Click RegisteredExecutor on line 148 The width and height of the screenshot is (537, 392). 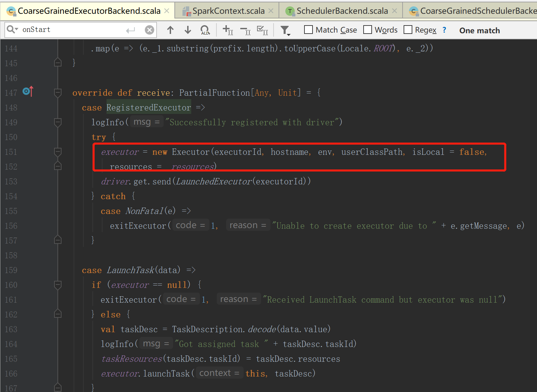[149, 107]
